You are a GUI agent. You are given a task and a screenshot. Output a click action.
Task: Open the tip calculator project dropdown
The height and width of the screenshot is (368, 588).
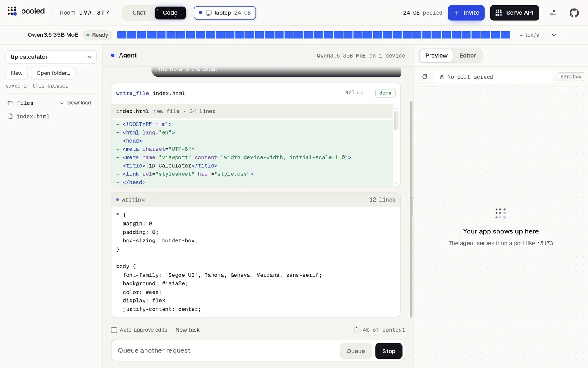pyautogui.click(x=51, y=57)
